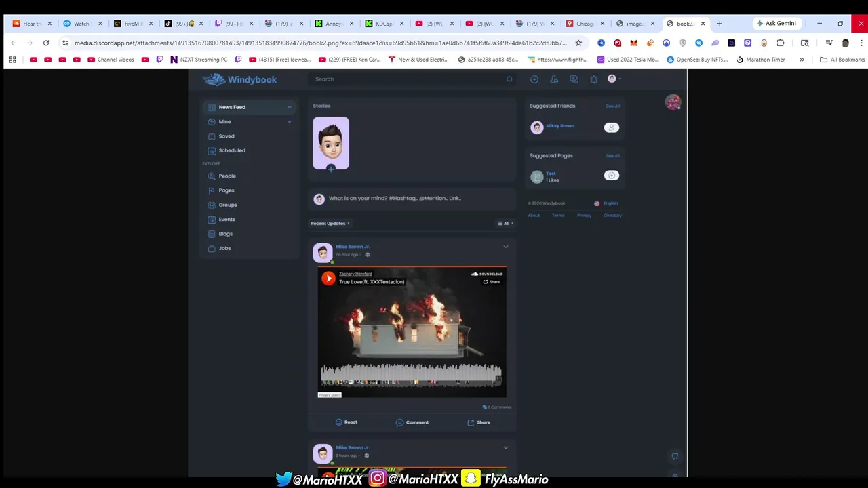Click the SoundCloud waveform progress bar

tap(412, 375)
